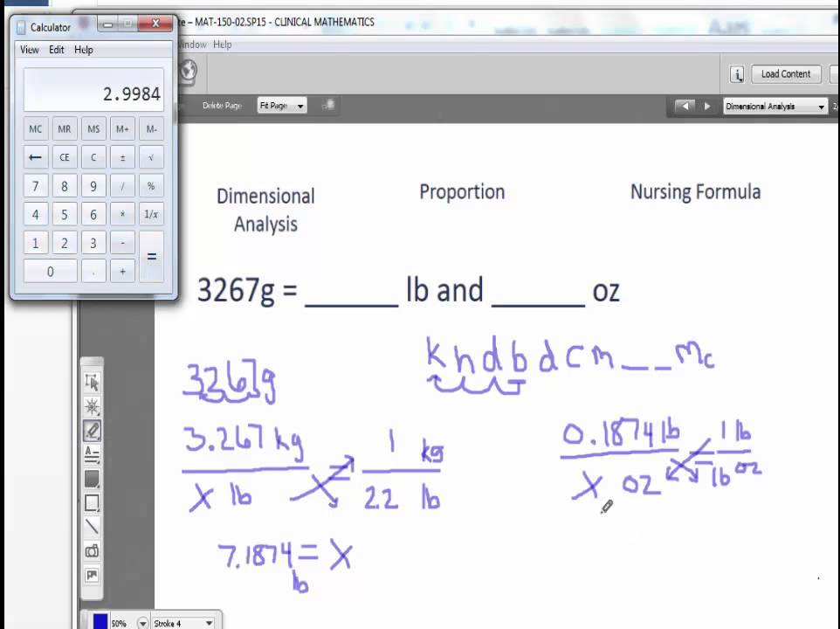
Task: Click the Dimensional Analysis heading on page
Action: coord(265,210)
